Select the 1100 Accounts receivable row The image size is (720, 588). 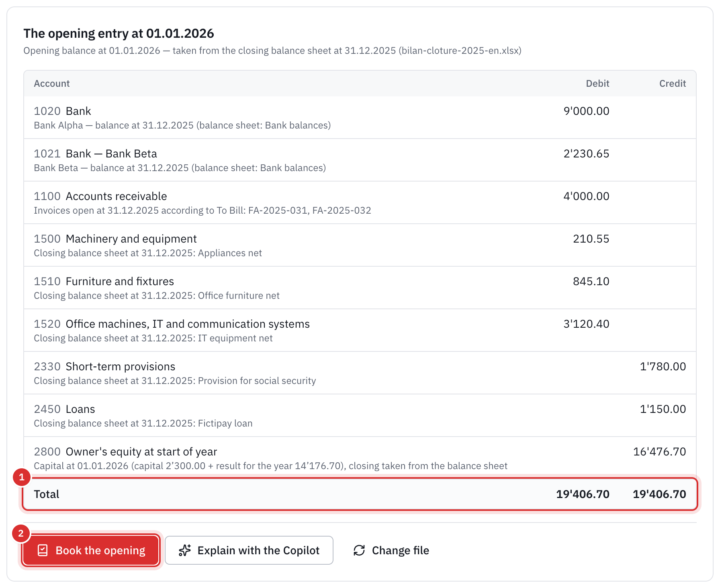point(360,202)
